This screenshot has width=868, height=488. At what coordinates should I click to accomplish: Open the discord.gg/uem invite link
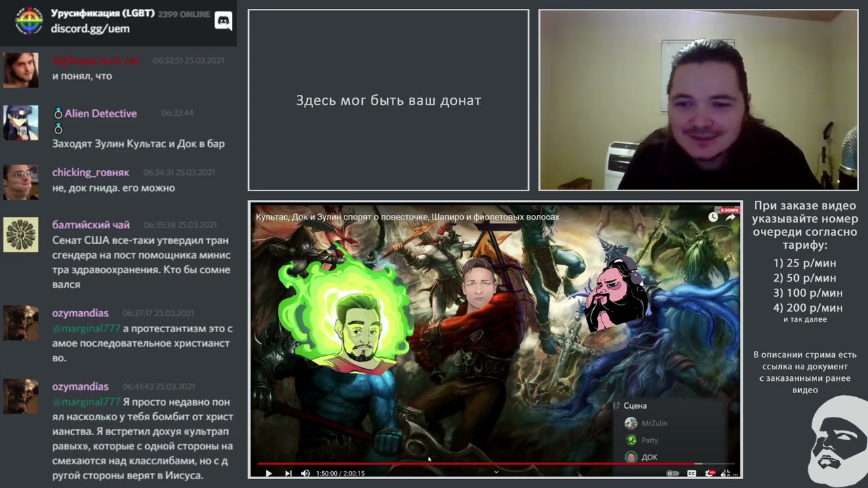pos(90,28)
